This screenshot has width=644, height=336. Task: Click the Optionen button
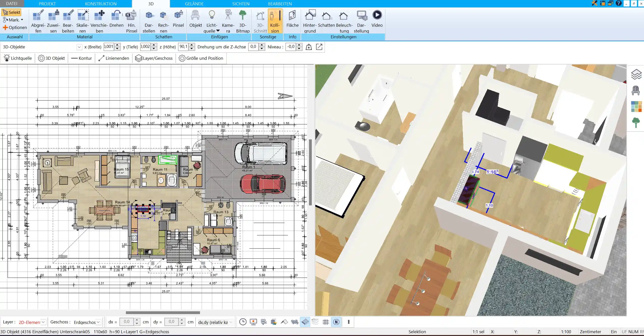pyautogui.click(x=15, y=27)
